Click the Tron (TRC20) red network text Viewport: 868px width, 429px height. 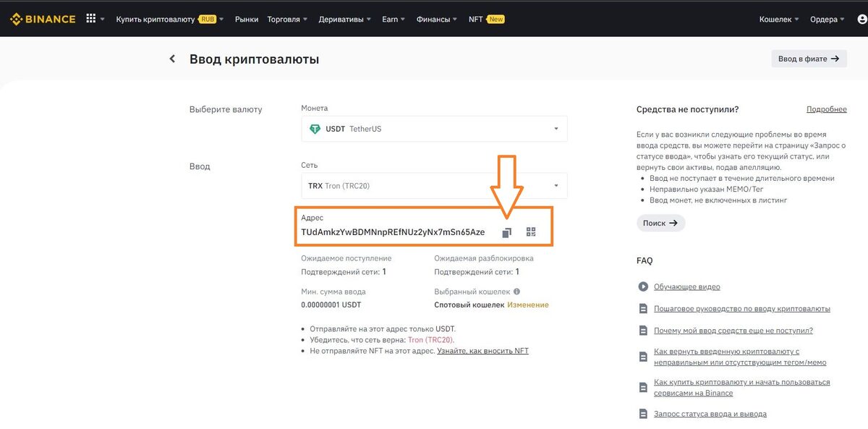(x=431, y=339)
